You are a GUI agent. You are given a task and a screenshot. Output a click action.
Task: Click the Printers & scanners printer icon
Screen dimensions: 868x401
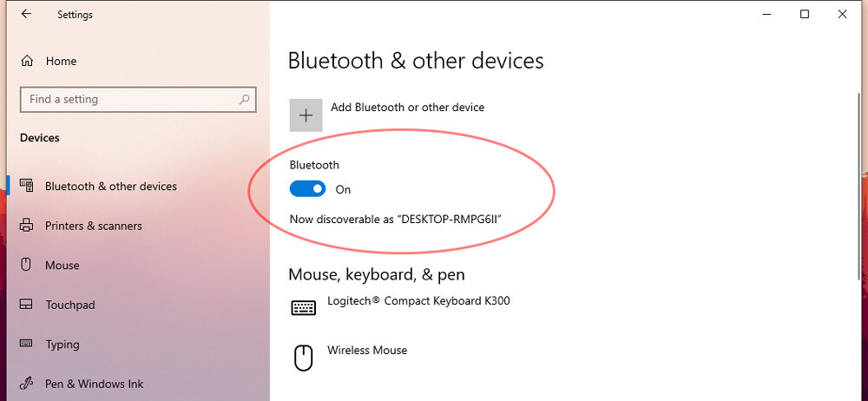26,226
